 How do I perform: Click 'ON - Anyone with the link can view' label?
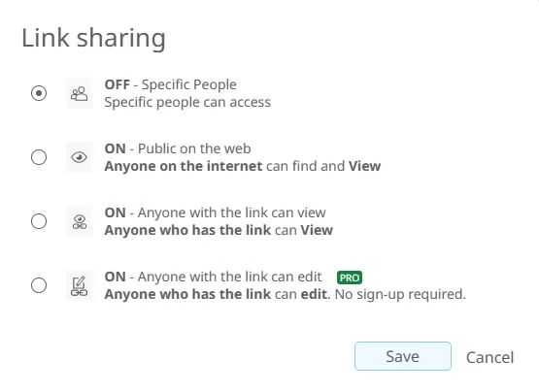point(216,212)
